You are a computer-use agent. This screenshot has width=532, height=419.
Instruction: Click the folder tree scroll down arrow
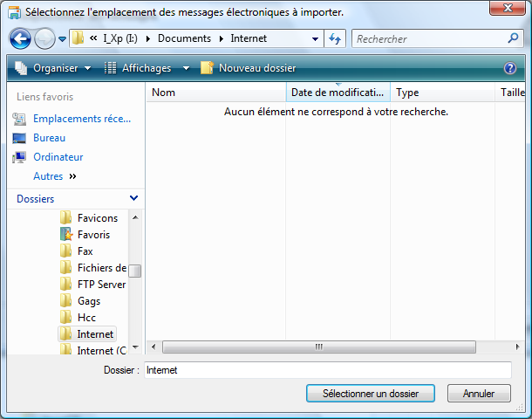[x=135, y=347]
